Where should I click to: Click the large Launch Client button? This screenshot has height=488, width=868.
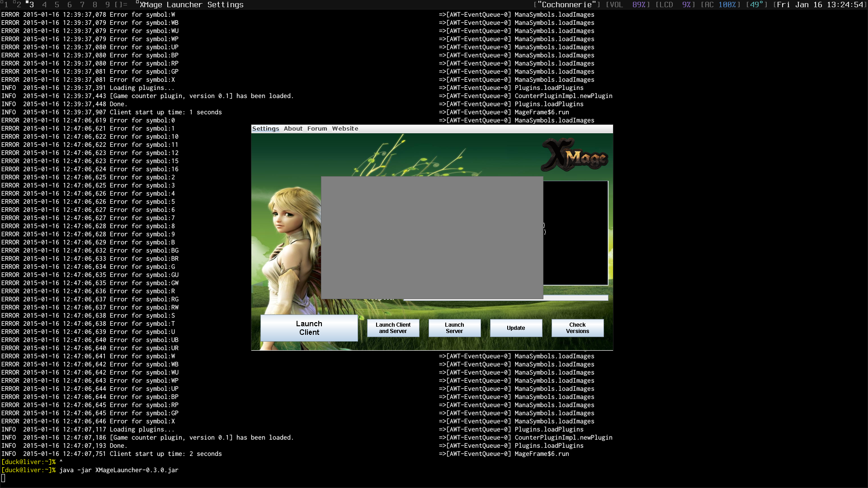[x=309, y=328]
